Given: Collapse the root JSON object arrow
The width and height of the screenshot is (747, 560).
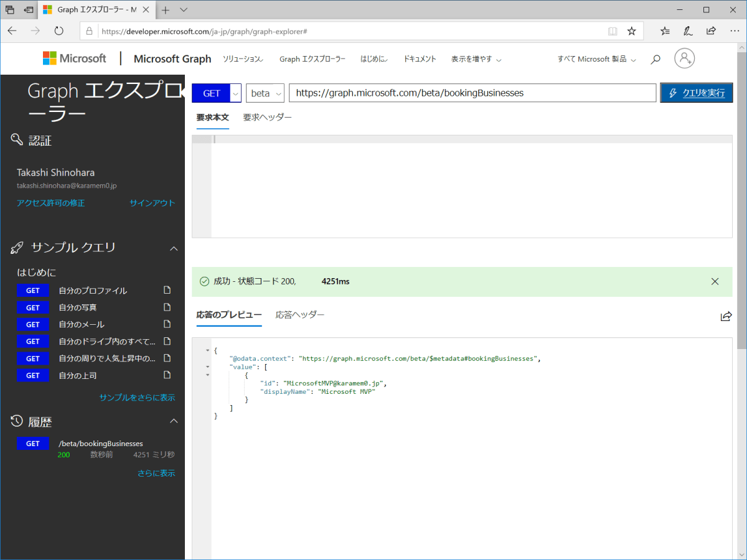Looking at the screenshot, I should tap(207, 351).
